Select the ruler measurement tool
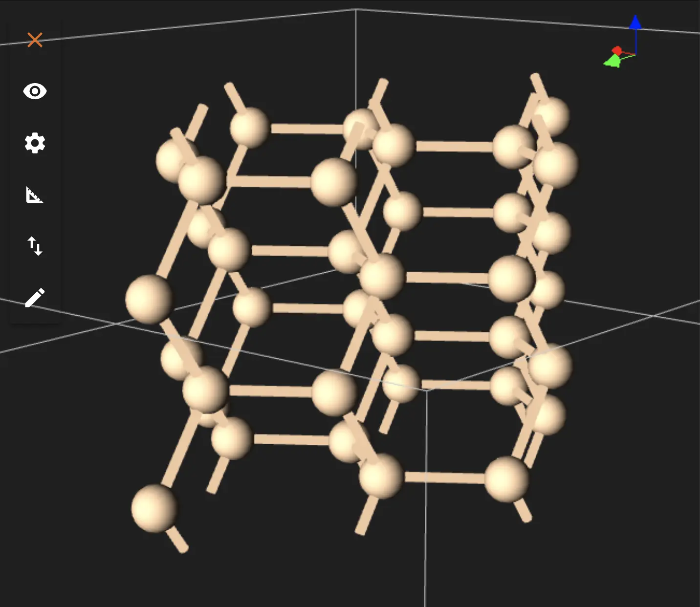Image resolution: width=700 pixels, height=607 pixels. pyautogui.click(x=35, y=195)
